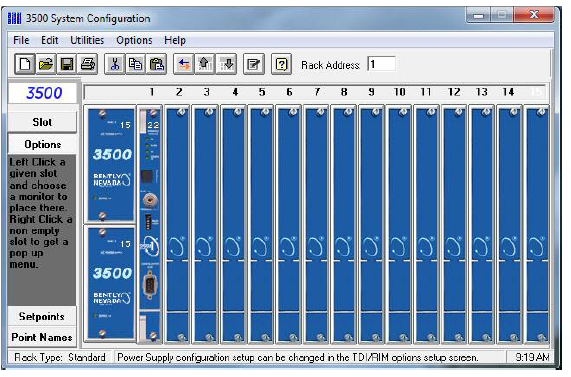
Task: Click empty rack slot 4
Action: 233,224
